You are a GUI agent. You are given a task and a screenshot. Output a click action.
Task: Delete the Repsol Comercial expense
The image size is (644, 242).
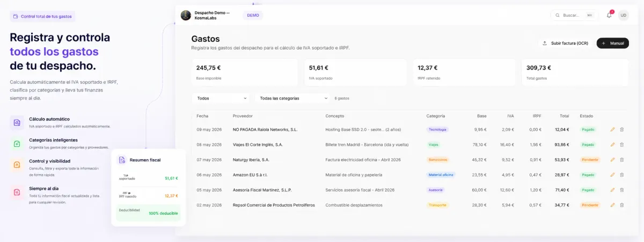621,205
